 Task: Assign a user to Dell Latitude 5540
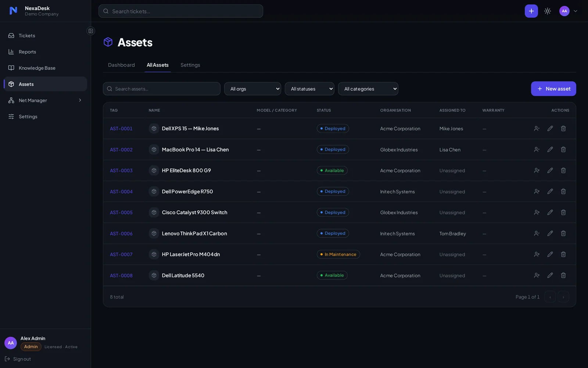[537, 275]
